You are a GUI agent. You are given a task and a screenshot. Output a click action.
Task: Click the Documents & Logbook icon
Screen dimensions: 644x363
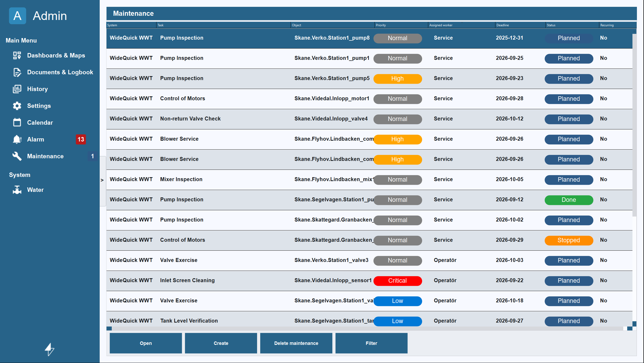(x=17, y=72)
